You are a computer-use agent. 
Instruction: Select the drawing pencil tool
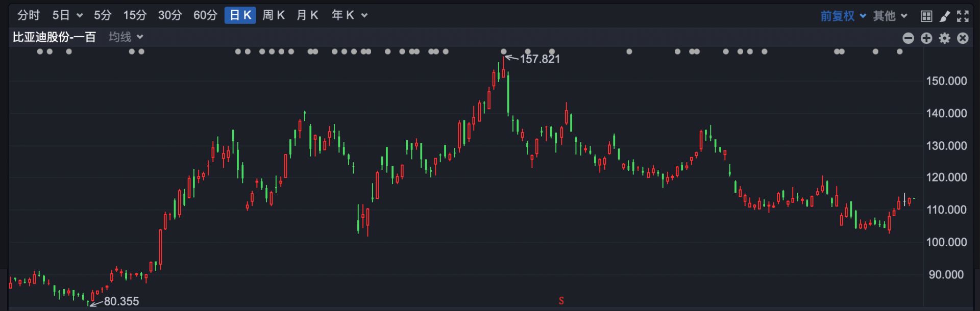[x=945, y=16]
